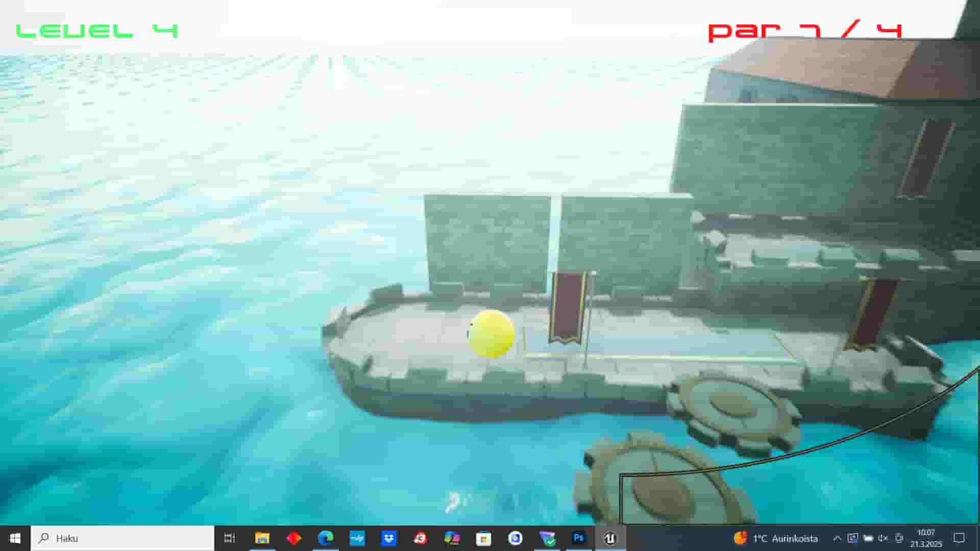The height and width of the screenshot is (551, 980).
Task: Open the Epic Games launcher icon
Action: click(x=293, y=538)
